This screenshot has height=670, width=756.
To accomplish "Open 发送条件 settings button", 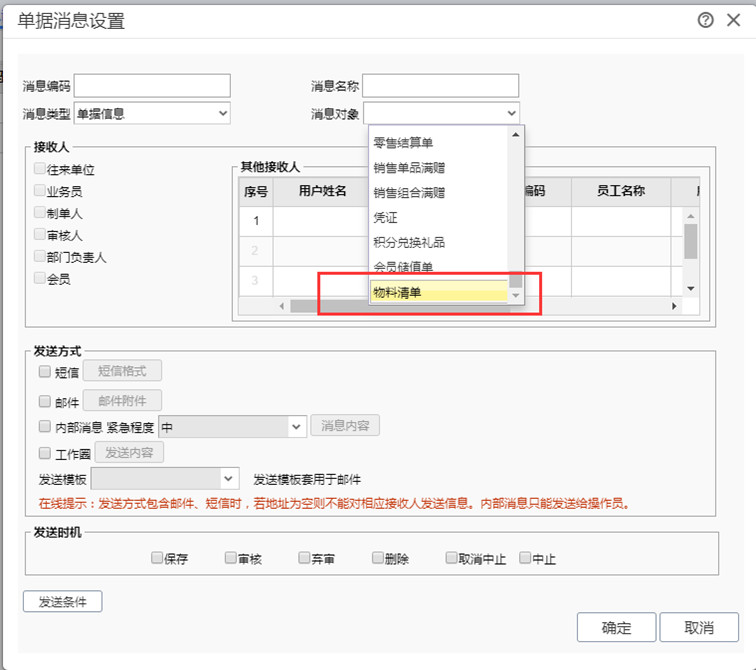I will click(62, 602).
